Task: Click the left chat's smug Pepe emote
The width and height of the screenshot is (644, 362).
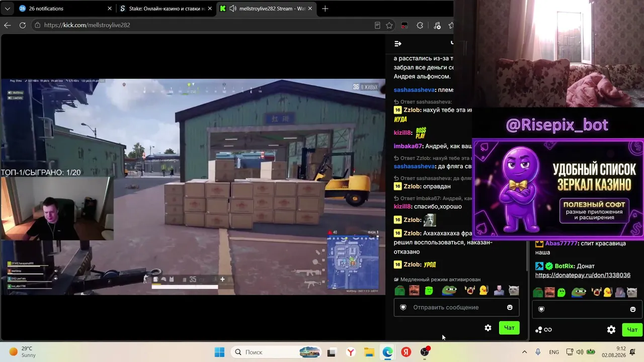Action: tap(449, 290)
